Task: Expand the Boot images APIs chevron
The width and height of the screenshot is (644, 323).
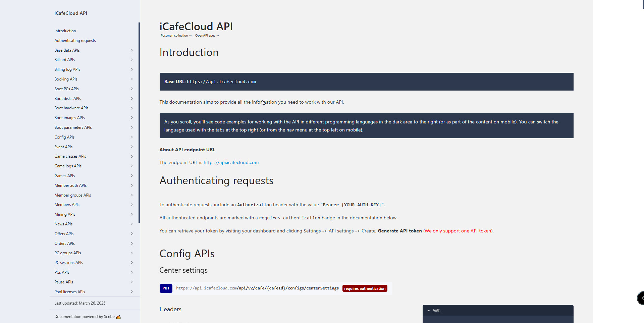Action: [132, 118]
